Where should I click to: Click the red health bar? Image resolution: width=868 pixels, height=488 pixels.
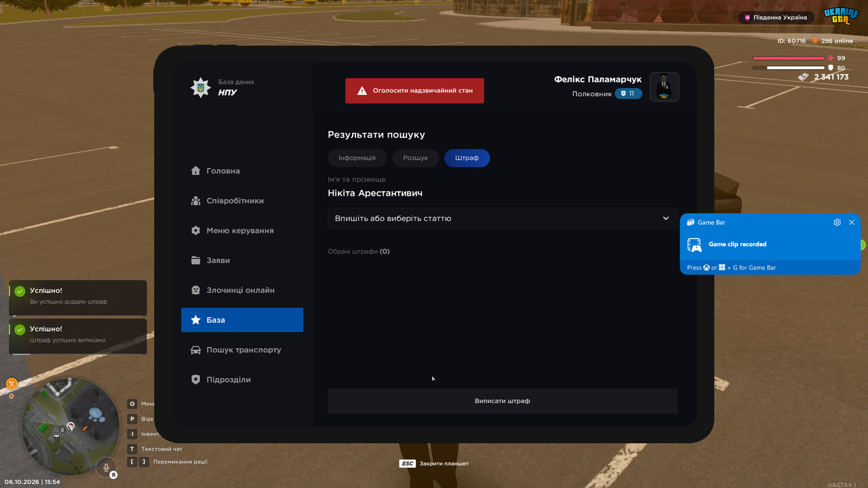(x=788, y=58)
